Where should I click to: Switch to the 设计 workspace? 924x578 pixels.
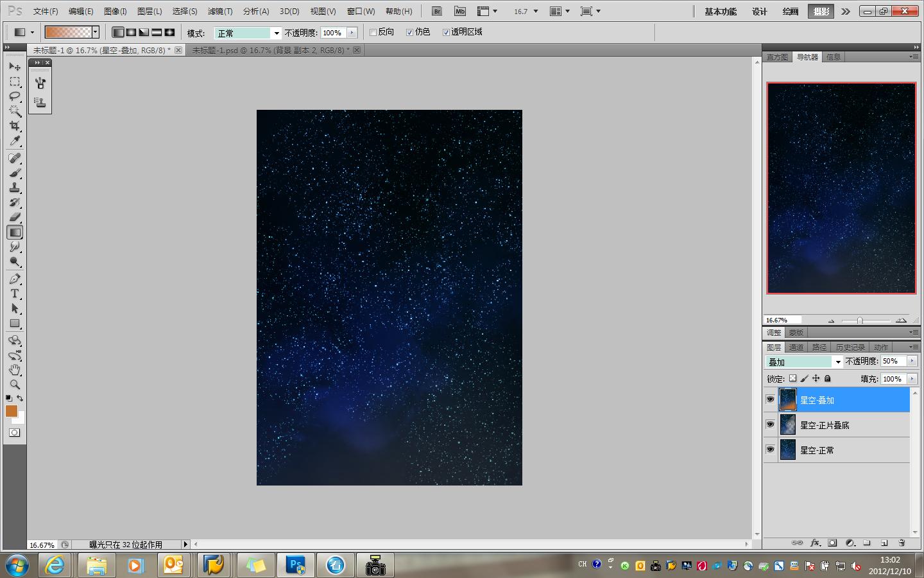(759, 12)
